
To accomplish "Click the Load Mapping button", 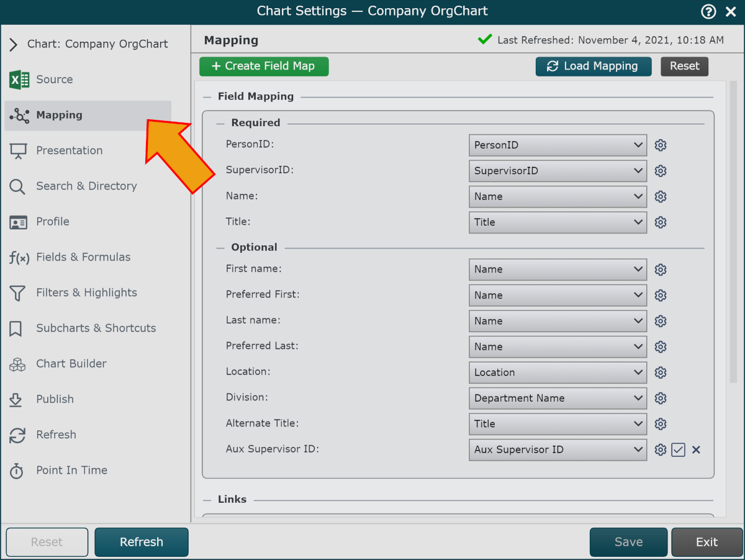I will [x=593, y=66].
